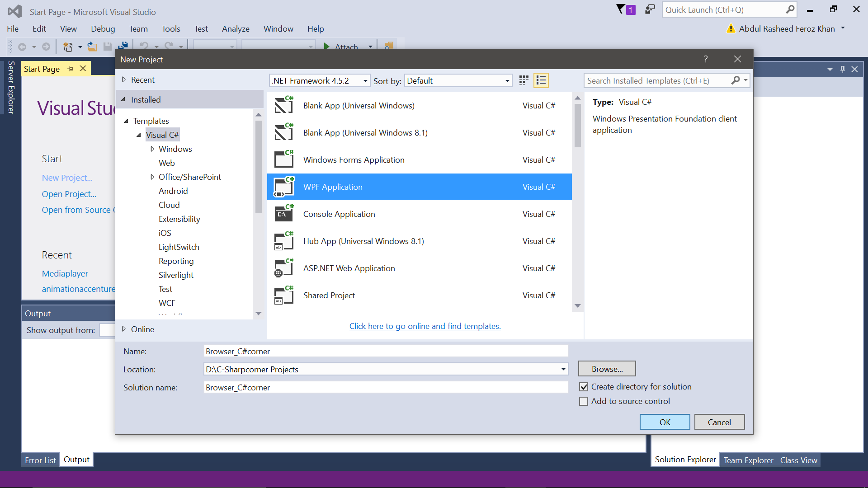This screenshot has height=488, width=868.
Task: Click the Solution name input field
Action: click(386, 387)
